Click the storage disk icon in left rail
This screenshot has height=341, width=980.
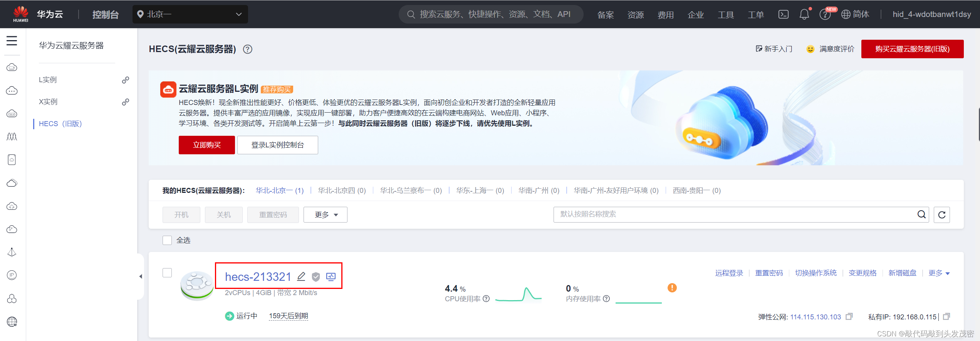[12, 159]
